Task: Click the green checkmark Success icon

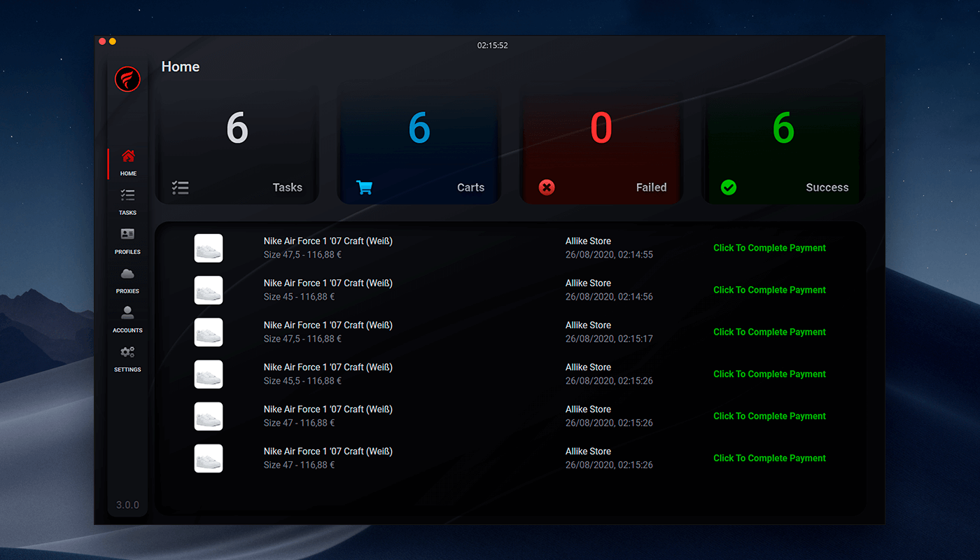Action: tap(729, 188)
